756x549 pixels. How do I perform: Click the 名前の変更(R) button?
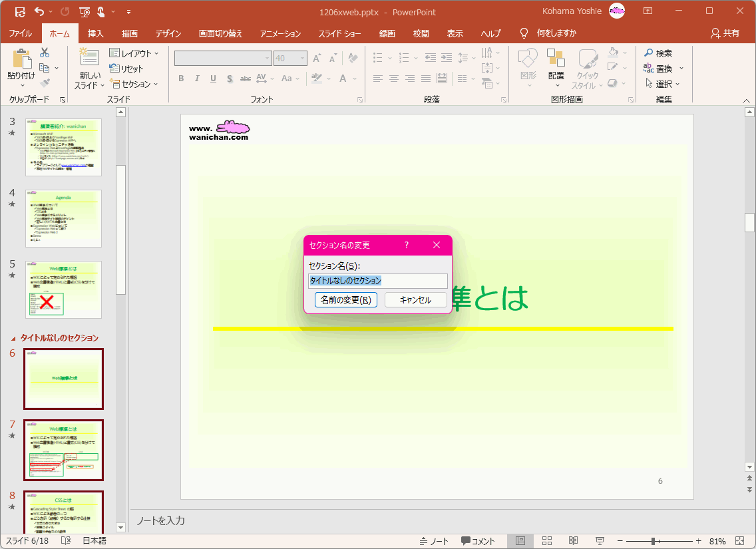click(345, 300)
